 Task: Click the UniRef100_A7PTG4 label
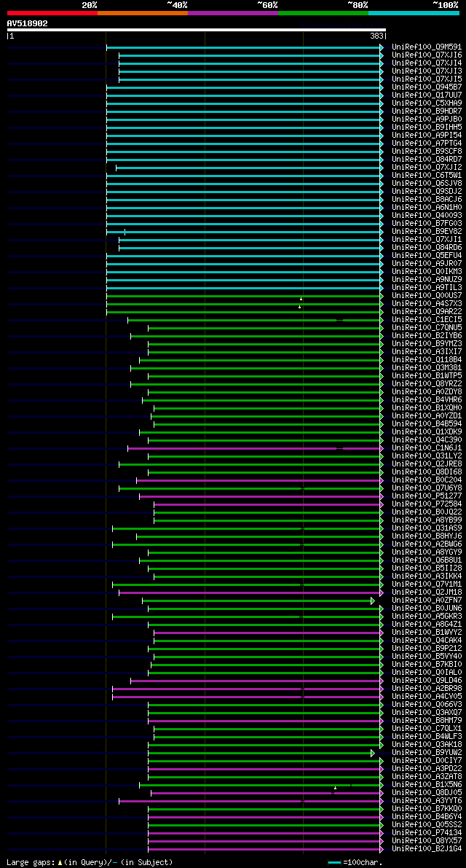pos(426,144)
